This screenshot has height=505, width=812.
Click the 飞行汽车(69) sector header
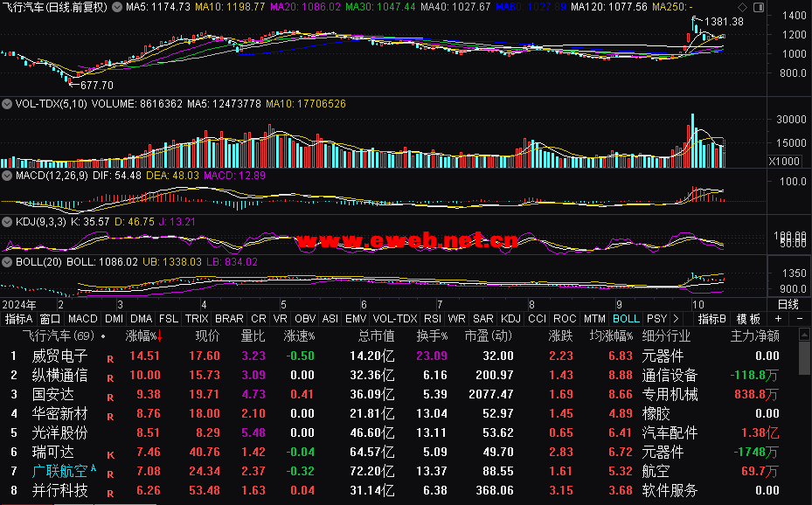[58, 336]
